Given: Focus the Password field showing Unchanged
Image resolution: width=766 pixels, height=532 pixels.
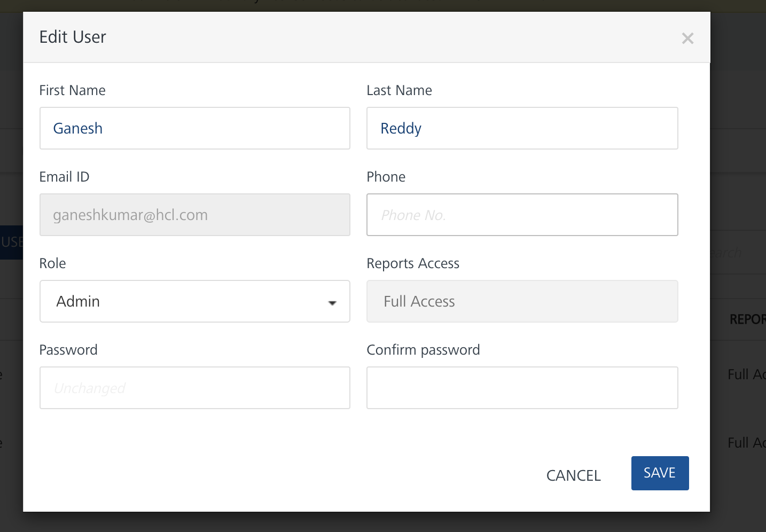Looking at the screenshot, I should (194, 388).
